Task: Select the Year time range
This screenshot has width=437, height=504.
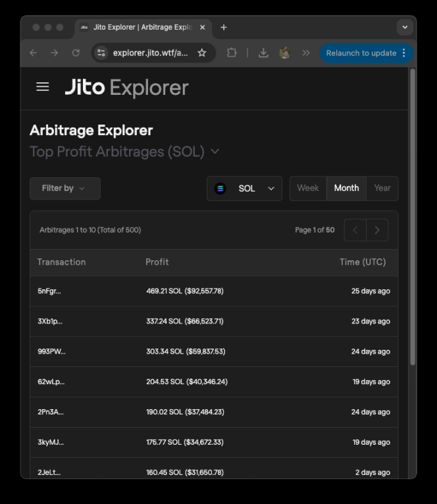Action: pyautogui.click(x=382, y=188)
